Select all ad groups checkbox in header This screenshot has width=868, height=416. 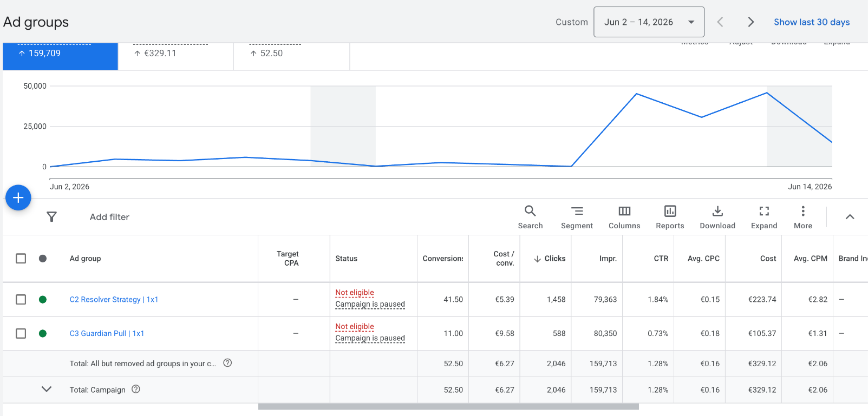pyautogui.click(x=21, y=259)
